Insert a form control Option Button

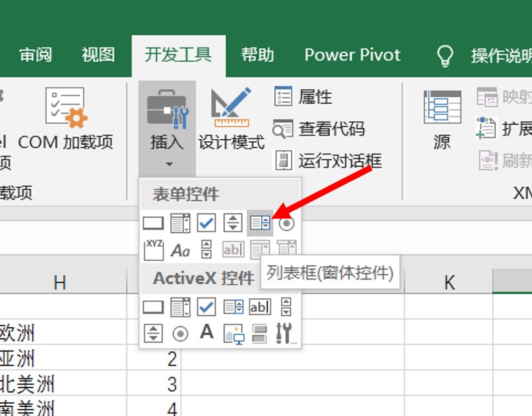(286, 224)
